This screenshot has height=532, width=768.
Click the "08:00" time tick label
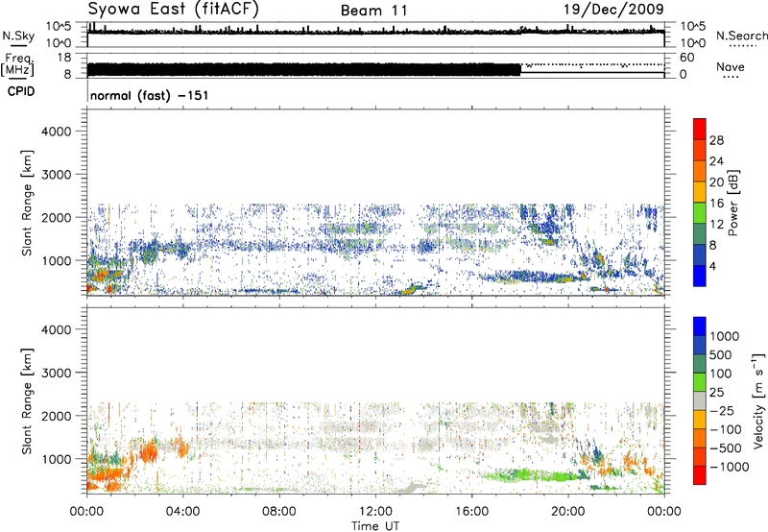(x=278, y=512)
